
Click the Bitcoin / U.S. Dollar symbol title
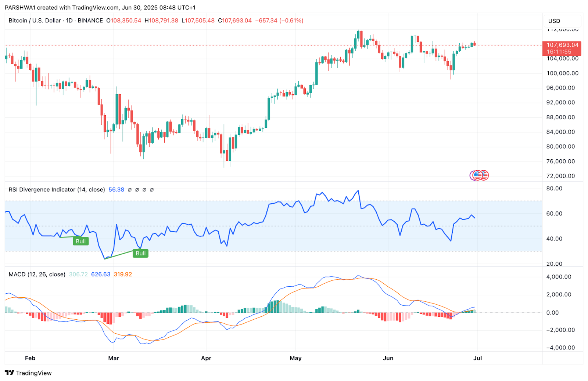pyautogui.click(x=35, y=21)
